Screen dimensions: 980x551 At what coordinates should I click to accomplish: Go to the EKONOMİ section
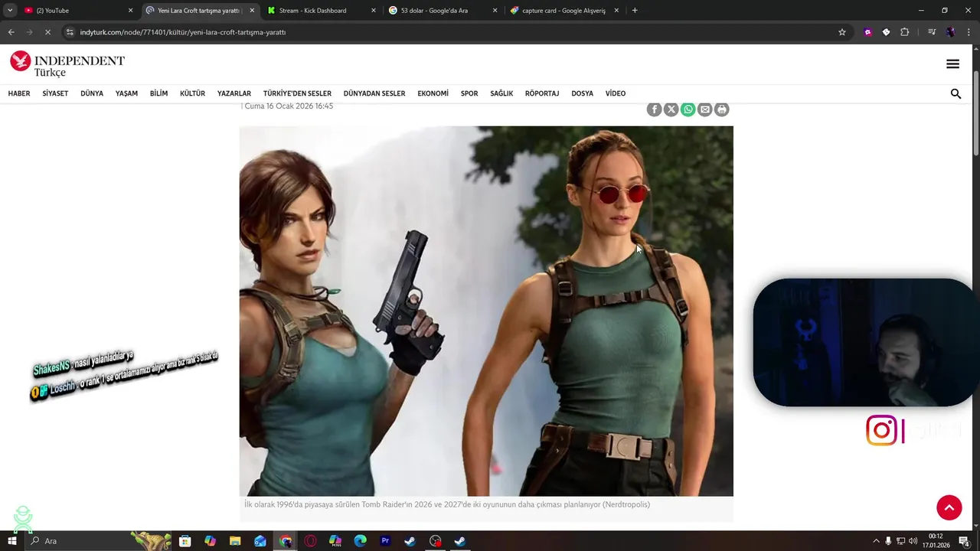tap(433, 93)
